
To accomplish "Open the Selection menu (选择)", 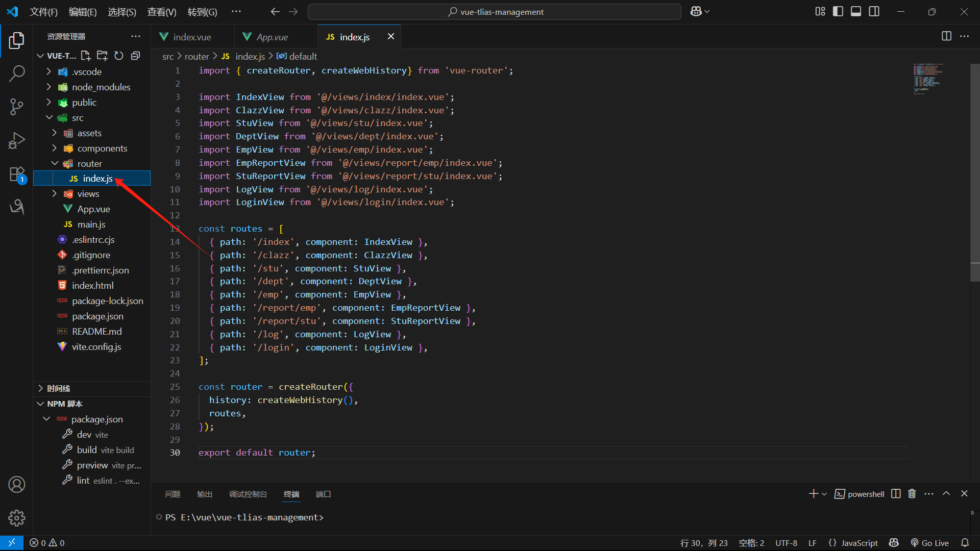I will tap(122, 12).
